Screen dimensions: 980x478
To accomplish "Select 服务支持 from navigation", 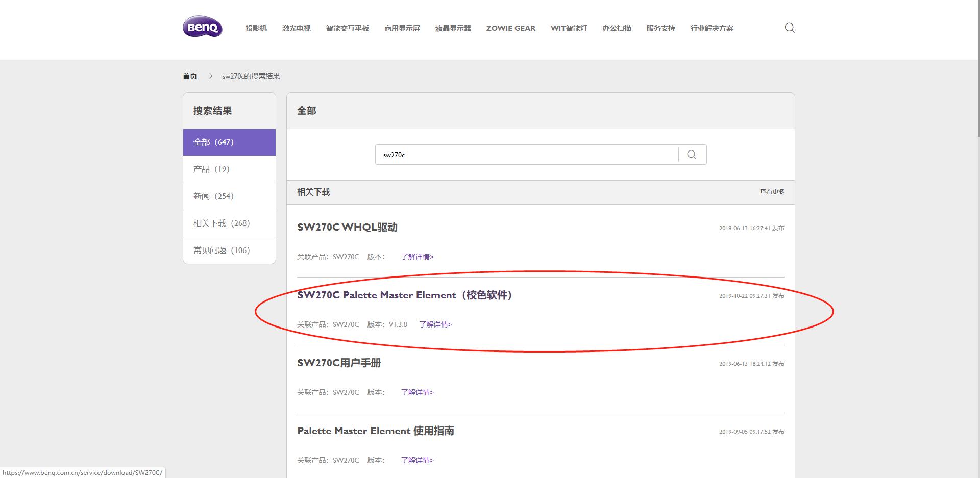I will click(660, 28).
